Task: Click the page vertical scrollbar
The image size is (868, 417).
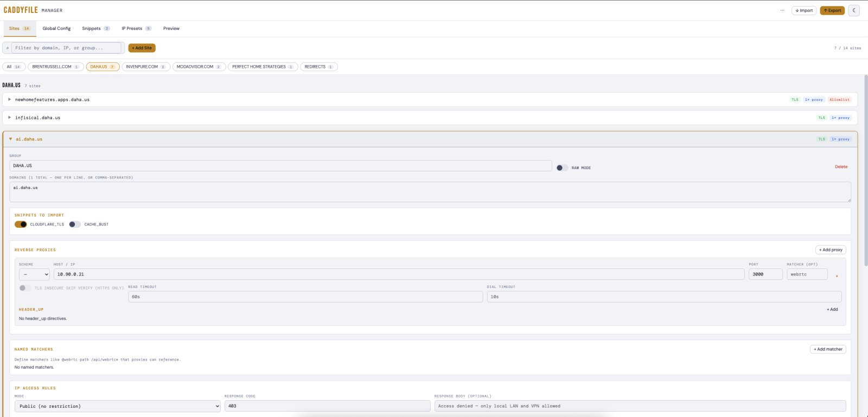Action: 866,170
